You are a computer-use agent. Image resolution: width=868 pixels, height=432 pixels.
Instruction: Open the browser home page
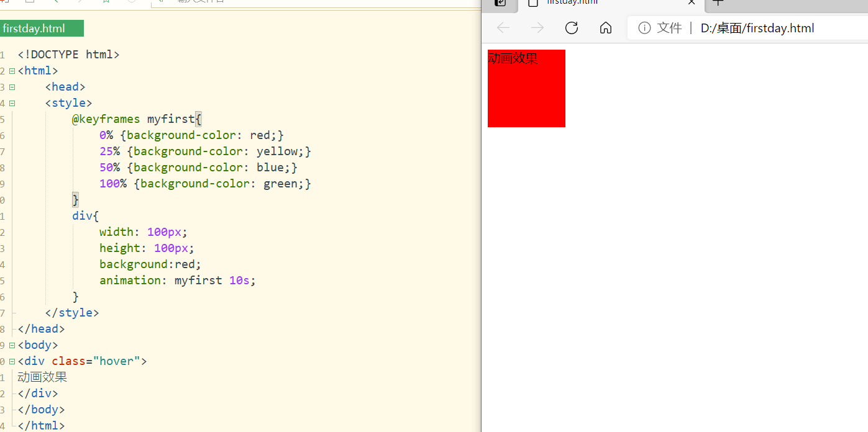[606, 28]
